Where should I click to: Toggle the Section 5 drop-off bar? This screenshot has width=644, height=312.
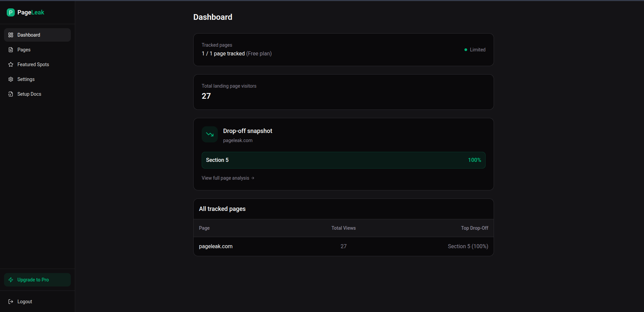343,160
